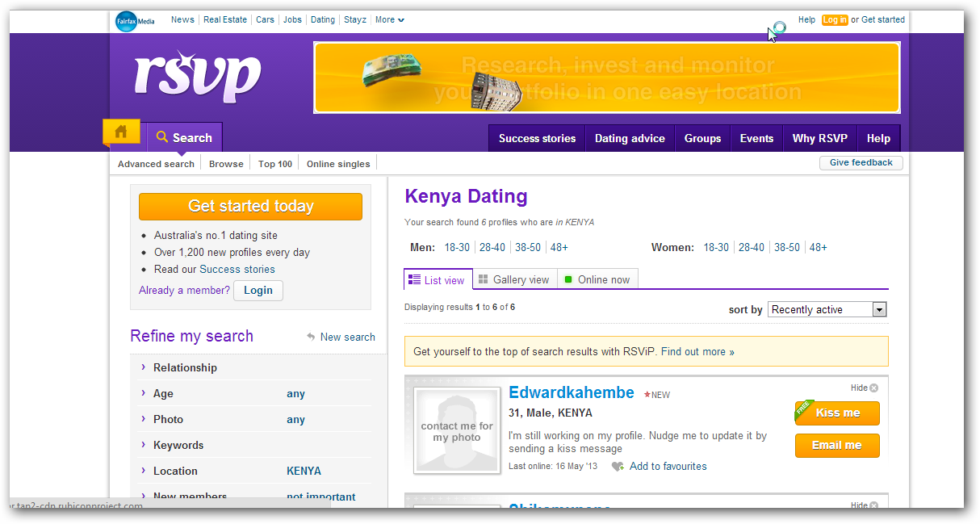
Task: Click the New search arrow icon
Action: 311,337
